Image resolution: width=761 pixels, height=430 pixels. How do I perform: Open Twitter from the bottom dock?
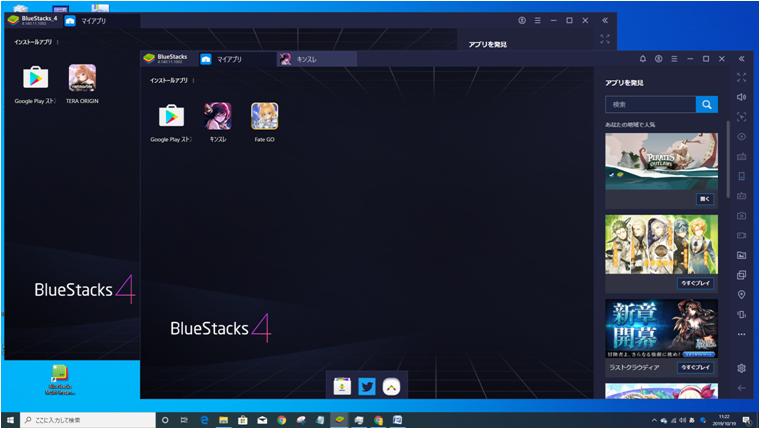[367, 386]
